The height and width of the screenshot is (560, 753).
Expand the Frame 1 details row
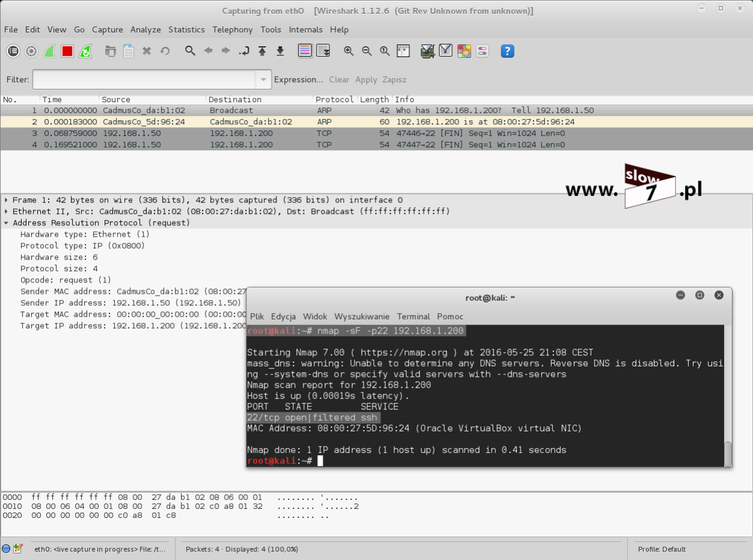pos(6,200)
